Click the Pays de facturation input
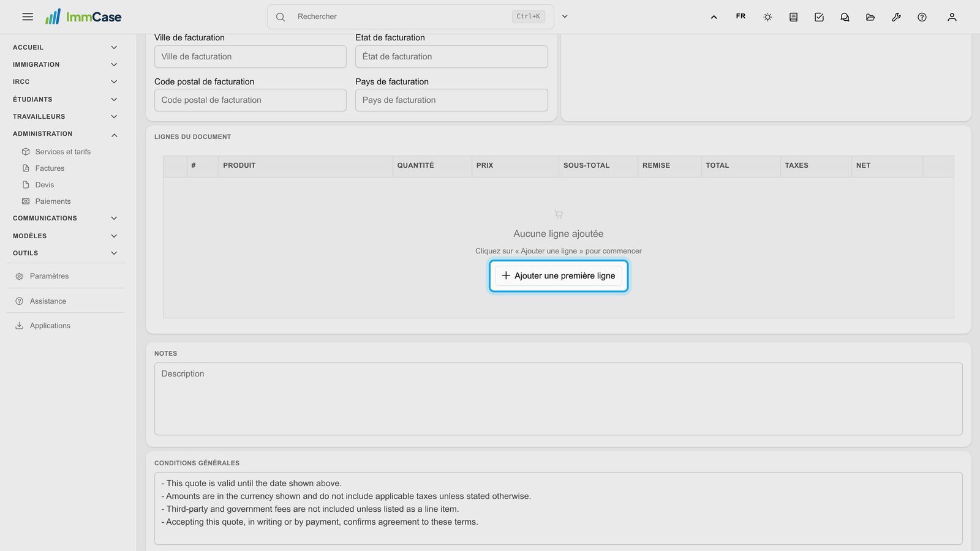The image size is (980, 551). [451, 100]
